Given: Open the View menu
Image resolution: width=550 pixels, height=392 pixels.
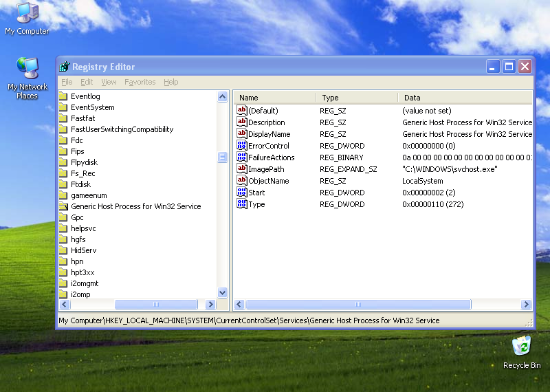Looking at the screenshot, I should click(109, 82).
